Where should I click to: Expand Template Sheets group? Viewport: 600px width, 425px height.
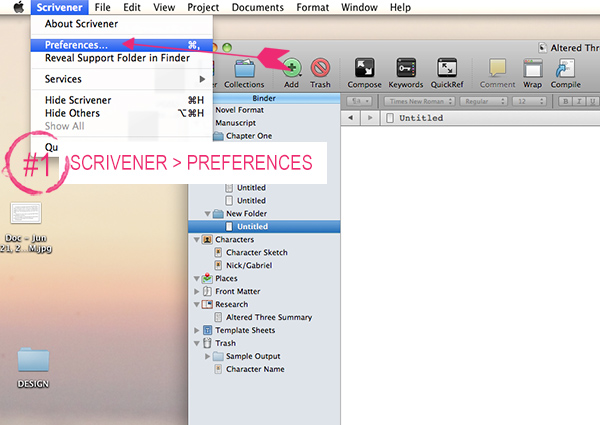pyautogui.click(x=196, y=330)
